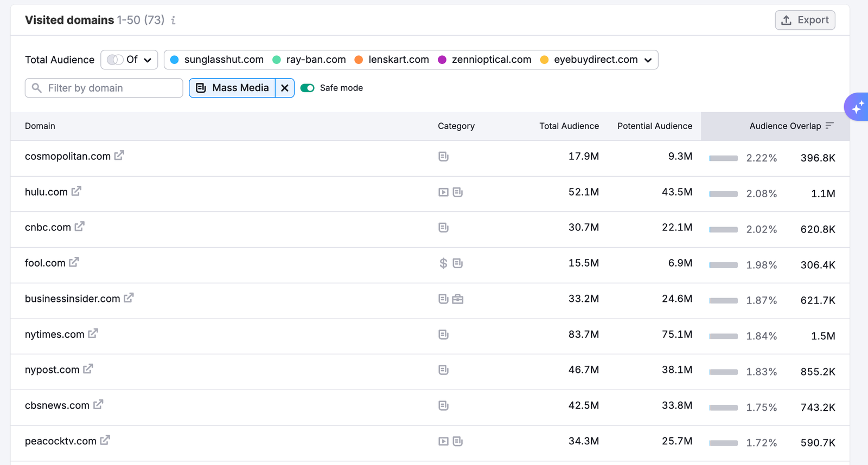Click the Filter by domain search field

click(x=104, y=88)
